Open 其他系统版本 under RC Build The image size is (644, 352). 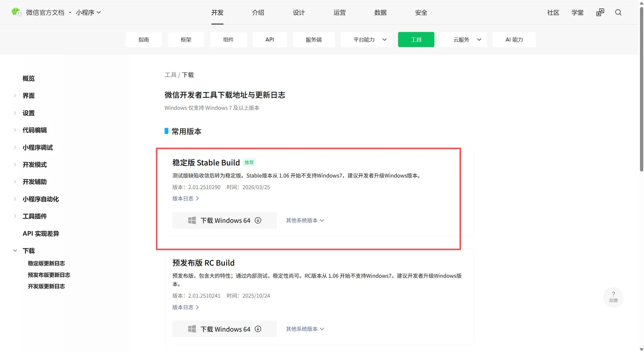coord(305,329)
